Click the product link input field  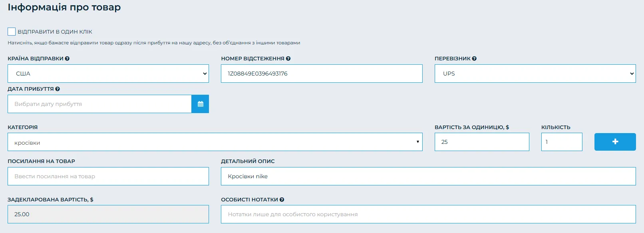pos(108,176)
